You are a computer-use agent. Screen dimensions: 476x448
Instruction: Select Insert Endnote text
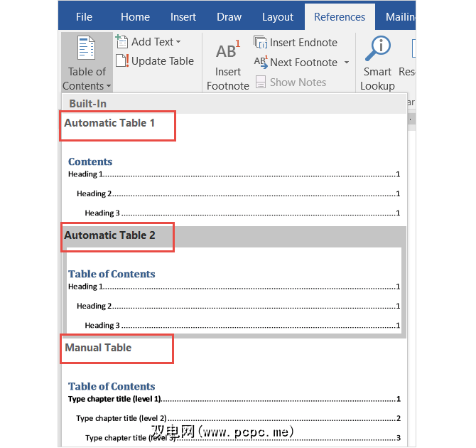click(303, 43)
